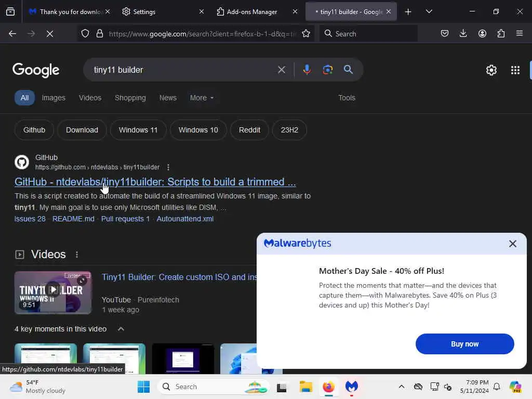Screen dimensions: 532x399
Task: Start Google voice search microphone
Action: tap(307, 70)
